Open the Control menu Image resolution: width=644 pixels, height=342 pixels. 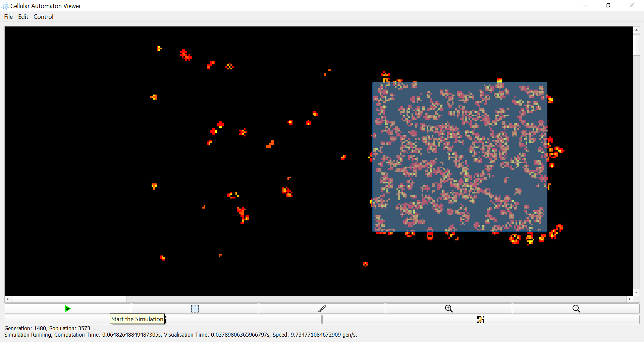43,17
